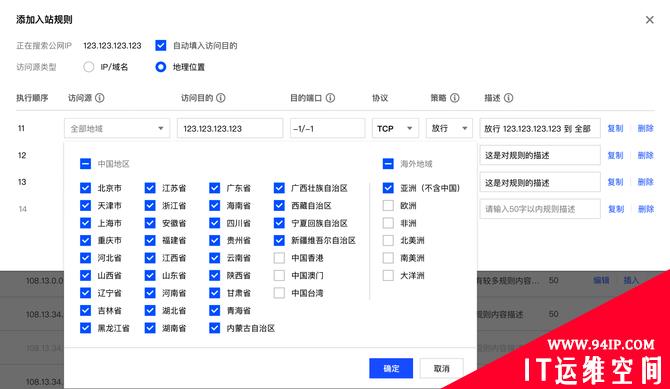The width and height of the screenshot is (670, 389).
Task: Toggle 海外地域 select-all checkbox
Action: pyautogui.click(x=388, y=164)
